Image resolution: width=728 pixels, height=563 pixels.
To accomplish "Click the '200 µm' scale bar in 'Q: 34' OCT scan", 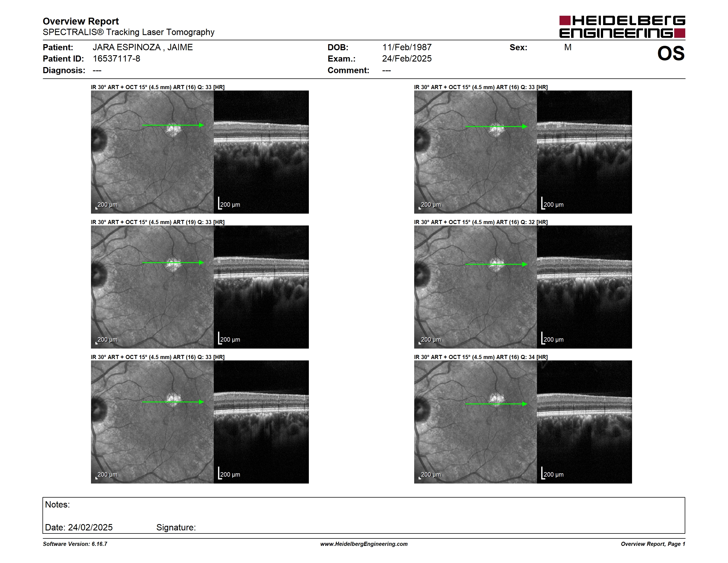I will [552, 474].
